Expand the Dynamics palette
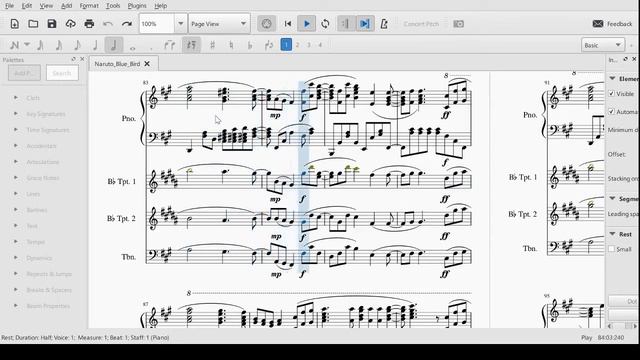The width and height of the screenshot is (640, 360). (x=16, y=258)
